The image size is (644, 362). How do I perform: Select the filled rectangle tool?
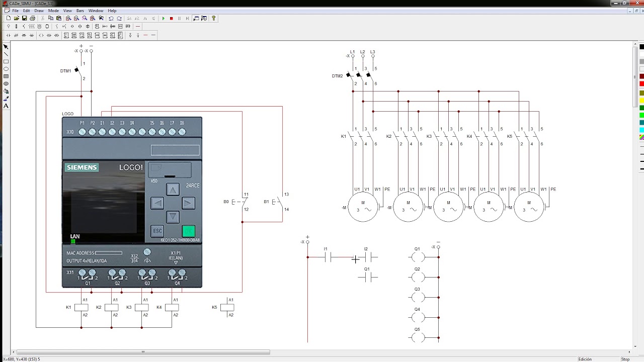click(x=6, y=76)
